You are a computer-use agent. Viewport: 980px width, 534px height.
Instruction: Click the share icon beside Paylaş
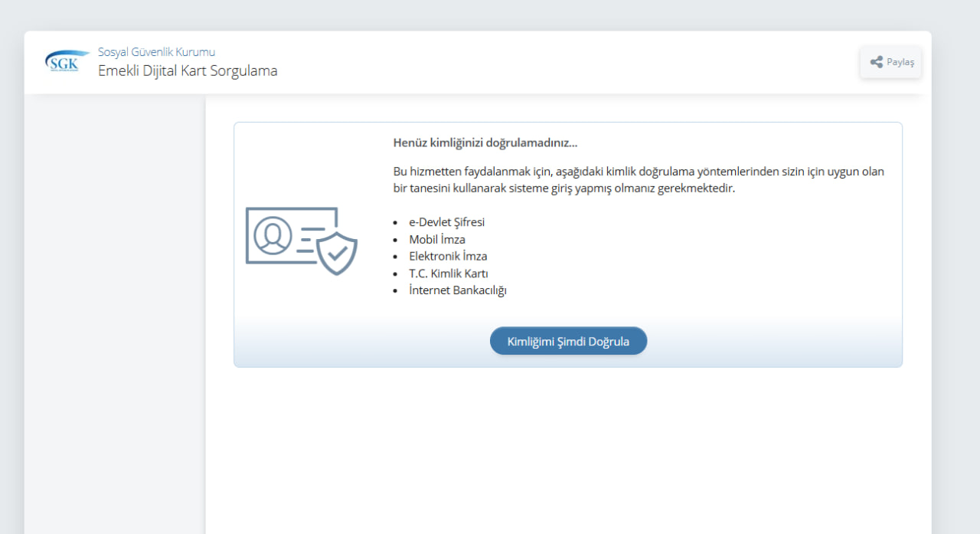[x=877, y=62]
